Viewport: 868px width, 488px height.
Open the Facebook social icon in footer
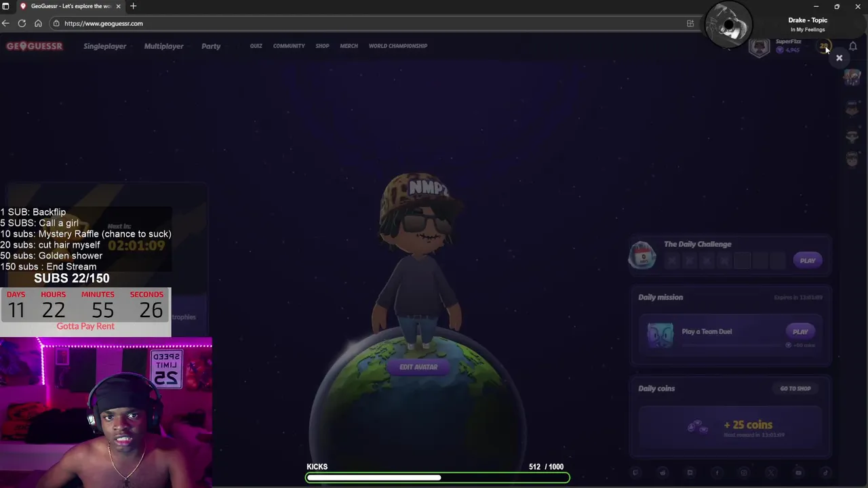pos(717,473)
